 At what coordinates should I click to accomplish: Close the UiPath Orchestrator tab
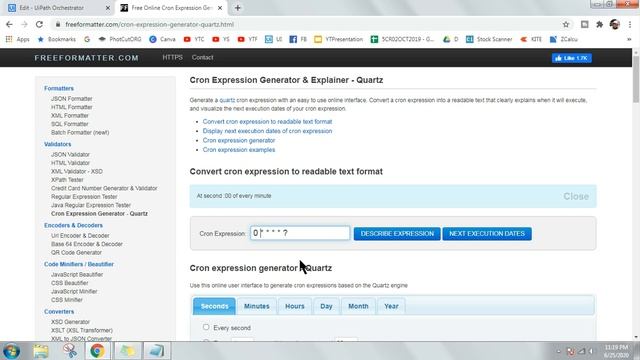click(x=108, y=8)
